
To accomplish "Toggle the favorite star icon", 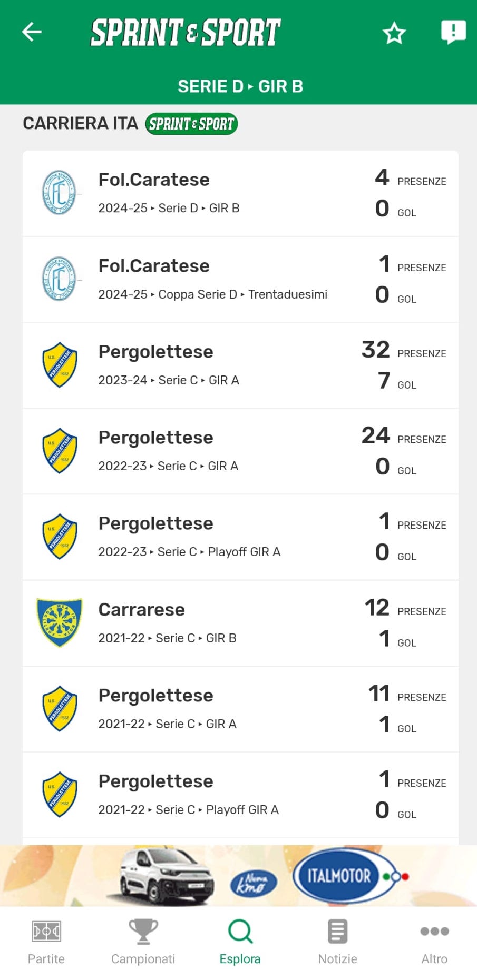I will click(394, 34).
